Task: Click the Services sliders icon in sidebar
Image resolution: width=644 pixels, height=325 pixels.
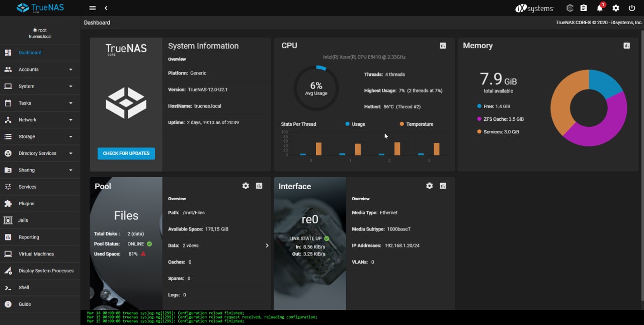Action: point(8,187)
